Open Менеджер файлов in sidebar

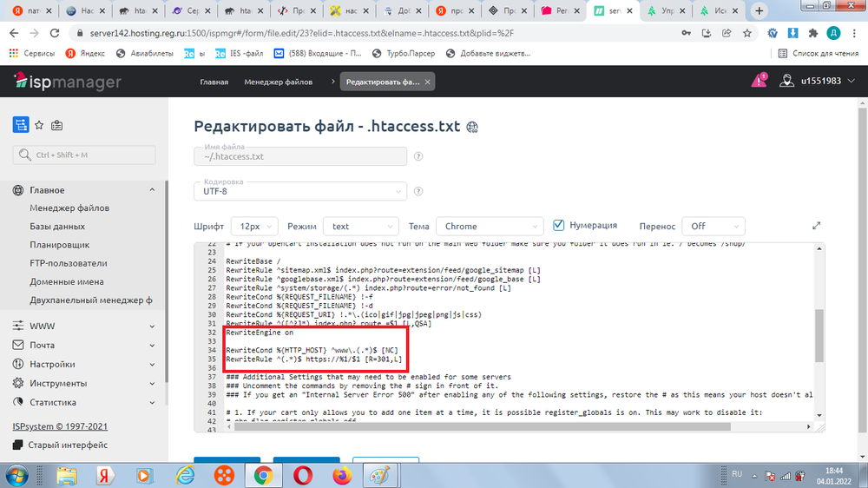tap(69, 208)
